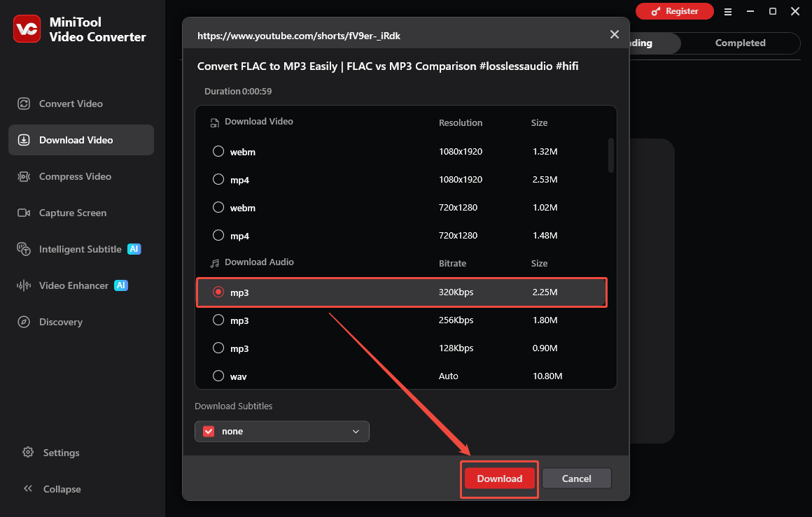Click the Download Video section file icon
Viewport: 812px width, 517px height.
[x=214, y=122]
